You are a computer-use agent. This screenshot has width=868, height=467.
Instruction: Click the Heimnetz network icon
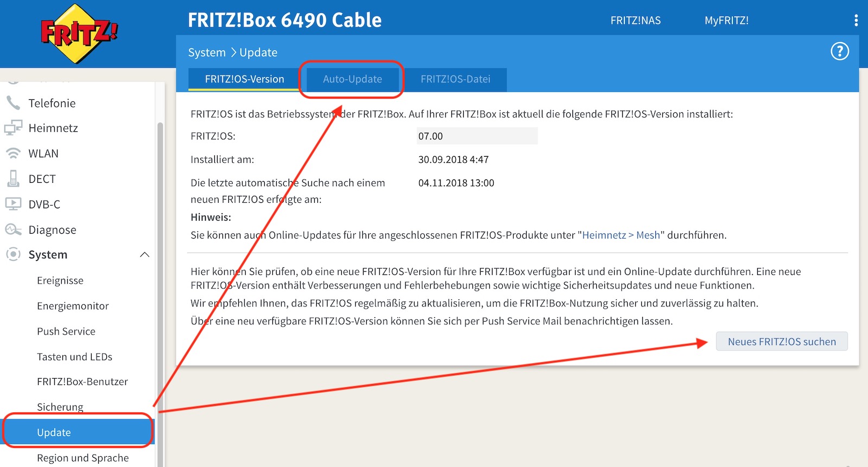pos(13,128)
